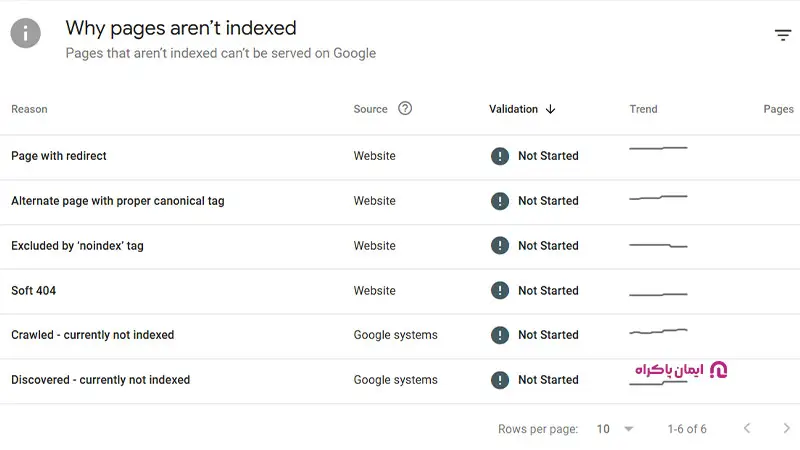Click Not Started status for noindex row
Image resolution: width=800 pixels, height=450 pixels.
[x=548, y=246]
